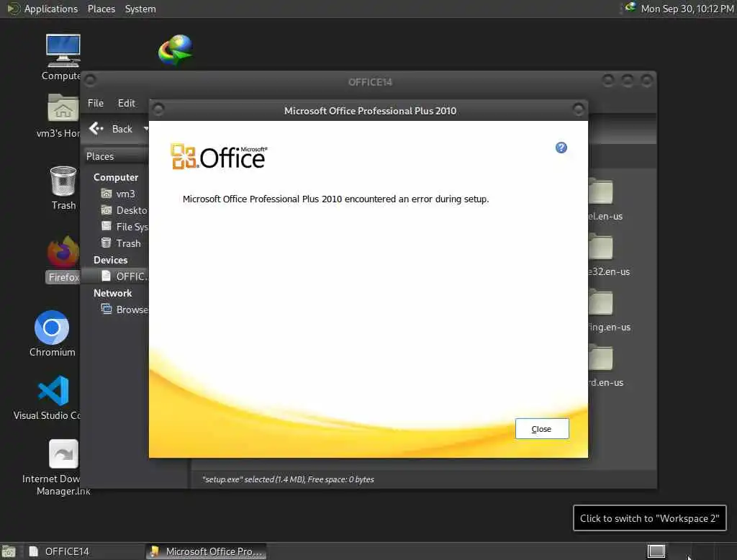Expand the Back history dropdown arrow
The width and height of the screenshot is (737, 560).
(145, 129)
